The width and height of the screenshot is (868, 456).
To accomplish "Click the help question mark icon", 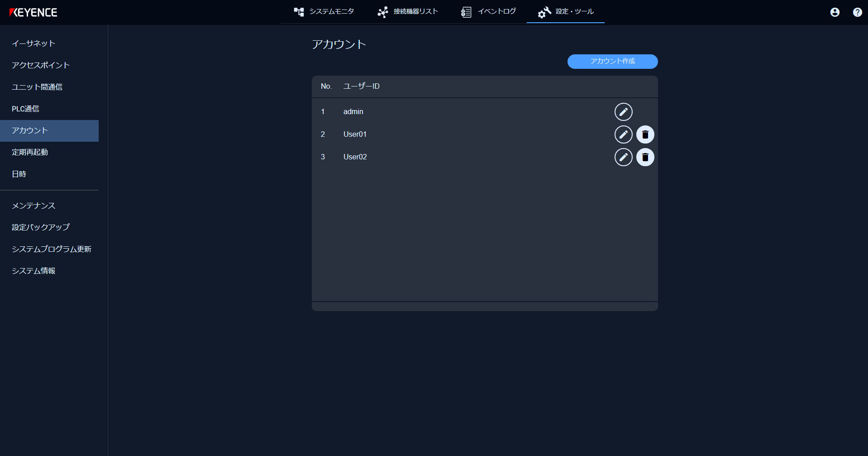I will [x=857, y=12].
